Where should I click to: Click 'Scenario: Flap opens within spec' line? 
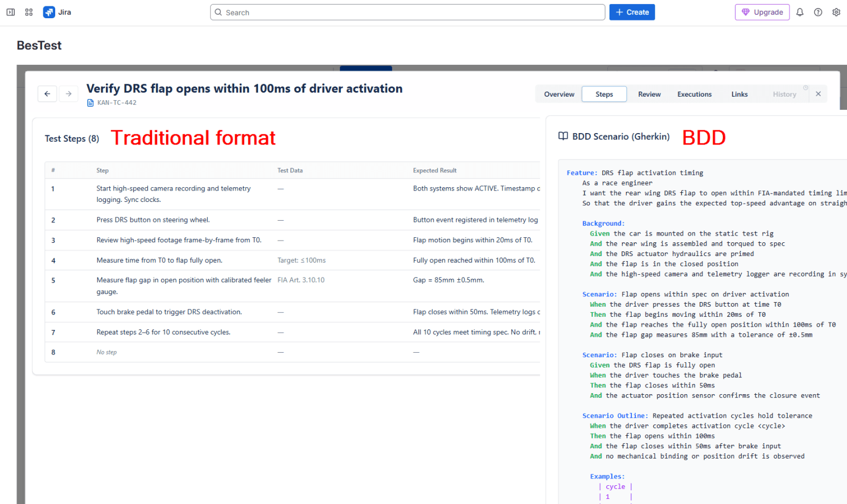(x=686, y=295)
